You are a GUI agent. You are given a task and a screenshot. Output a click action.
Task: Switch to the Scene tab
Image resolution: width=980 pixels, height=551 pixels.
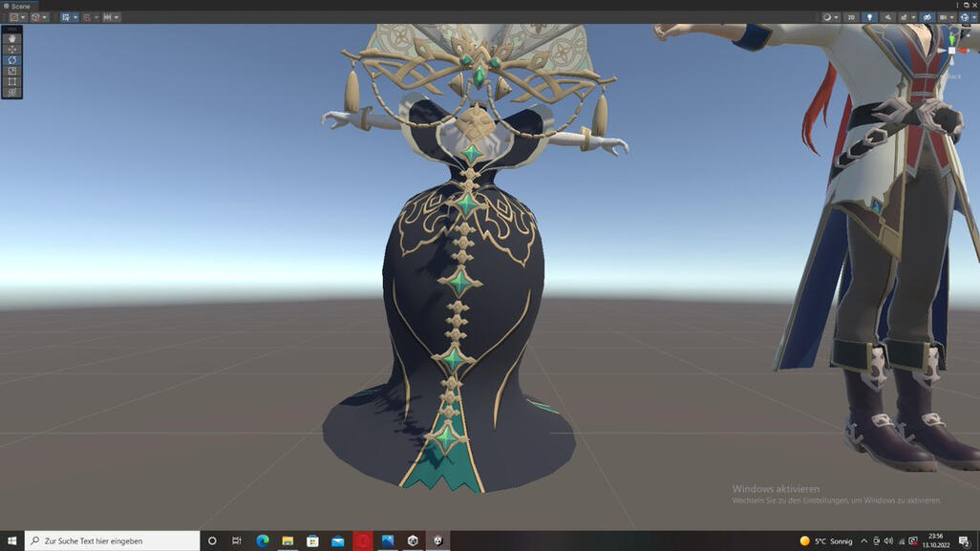17,6
